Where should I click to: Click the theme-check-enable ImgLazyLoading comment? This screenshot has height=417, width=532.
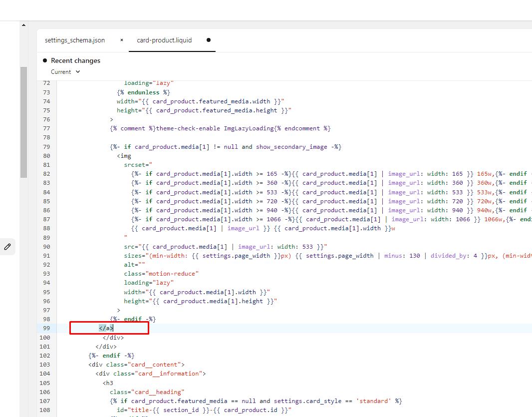(x=220, y=128)
